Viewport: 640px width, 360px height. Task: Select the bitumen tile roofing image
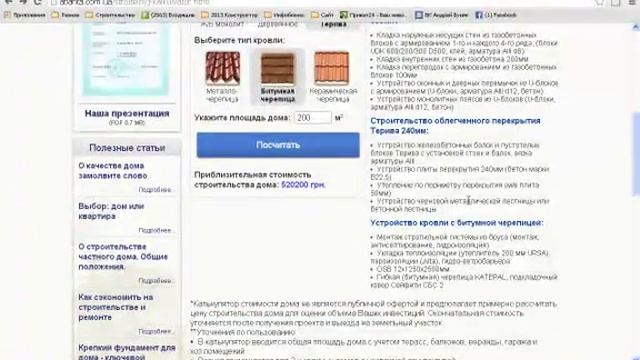point(278,68)
